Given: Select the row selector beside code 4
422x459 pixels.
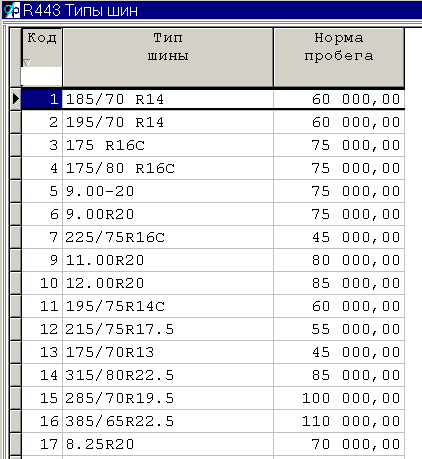Looking at the screenshot, I should click(x=16, y=168).
